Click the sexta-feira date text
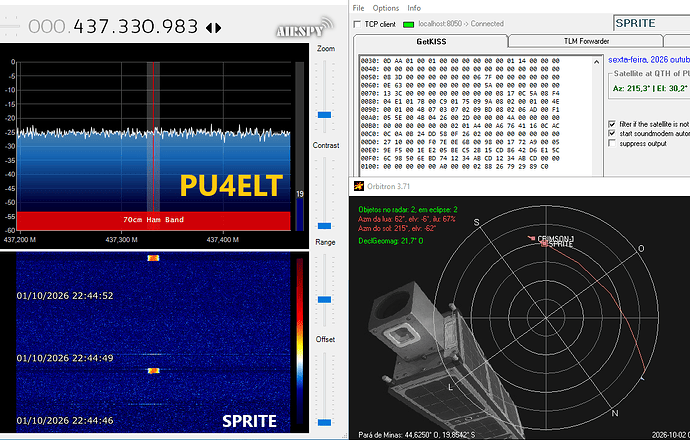Screen dimensions: 690x440 click(649, 60)
